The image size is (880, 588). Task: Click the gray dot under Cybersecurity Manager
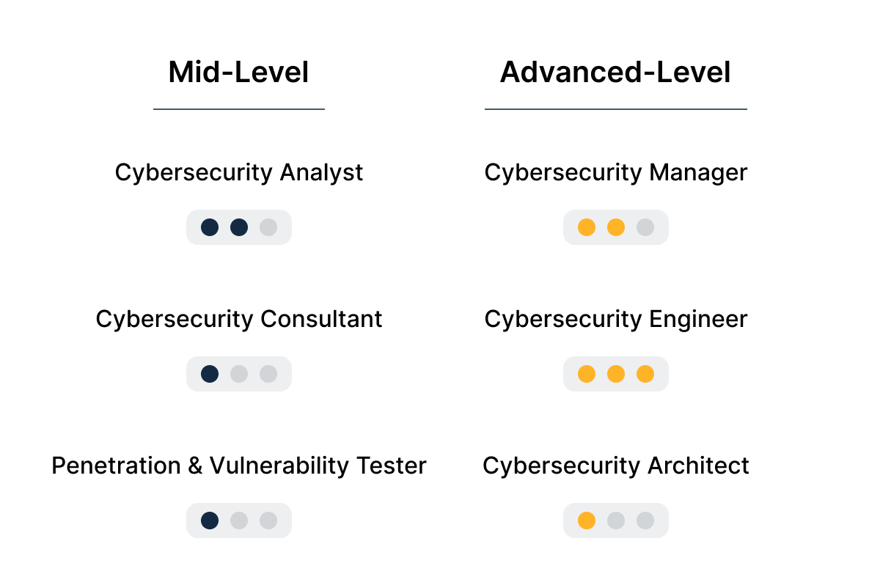coord(645,227)
